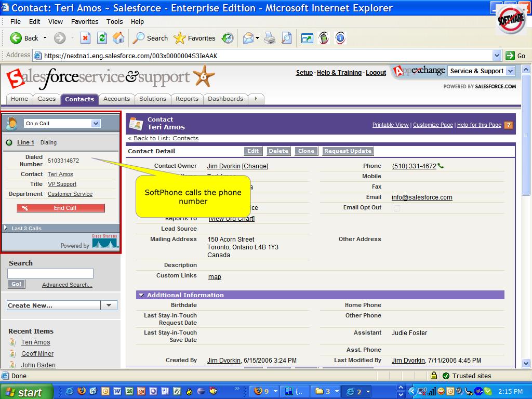Click the sidebar Search input field
532x399 pixels.
point(50,273)
